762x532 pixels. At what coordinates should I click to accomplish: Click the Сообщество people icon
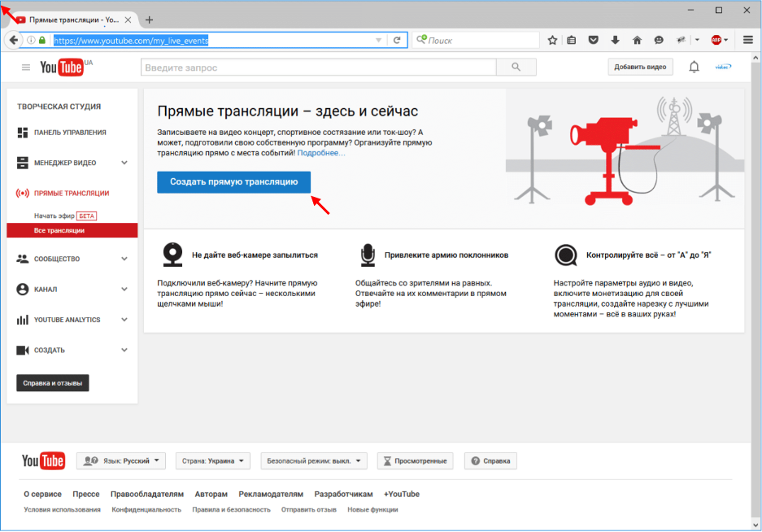point(22,259)
